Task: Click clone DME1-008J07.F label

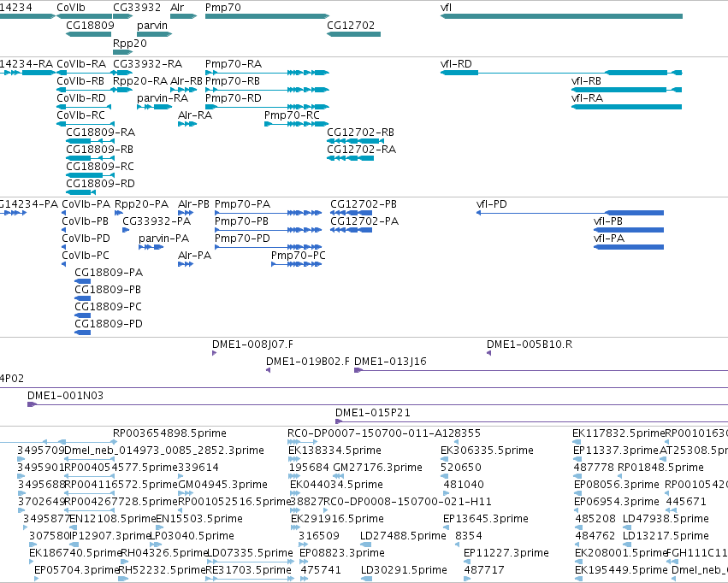Action: click(x=252, y=344)
